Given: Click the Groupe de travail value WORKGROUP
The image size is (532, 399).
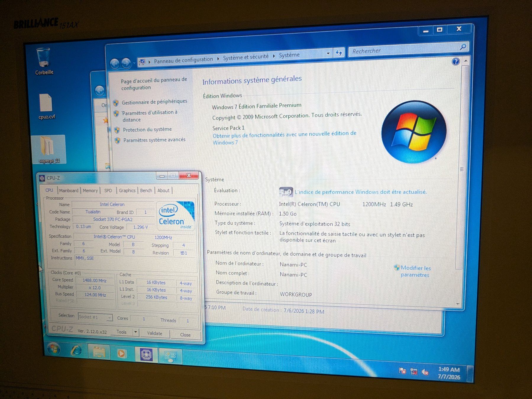Looking at the screenshot, I should coord(296,295).
